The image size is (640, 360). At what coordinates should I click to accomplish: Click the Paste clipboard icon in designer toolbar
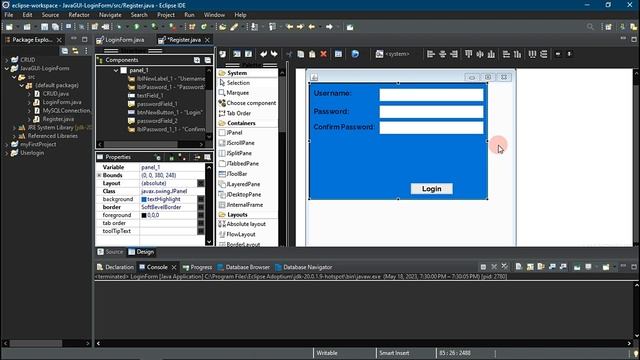(x=312, y=54)
